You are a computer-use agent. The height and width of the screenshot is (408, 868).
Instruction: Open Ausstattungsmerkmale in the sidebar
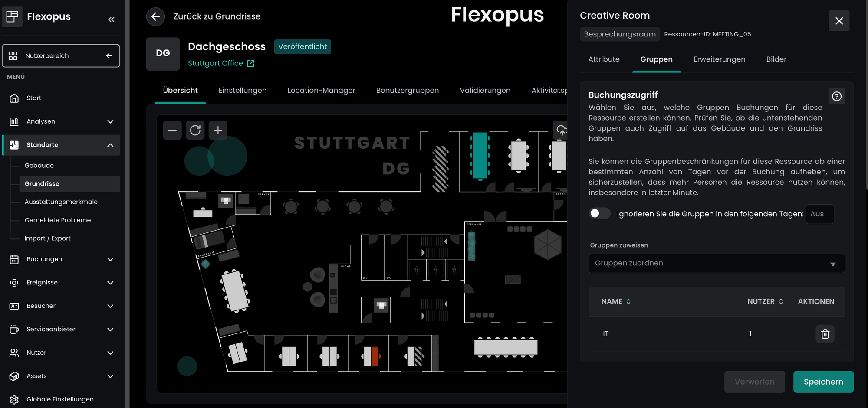tap(61, 202)
